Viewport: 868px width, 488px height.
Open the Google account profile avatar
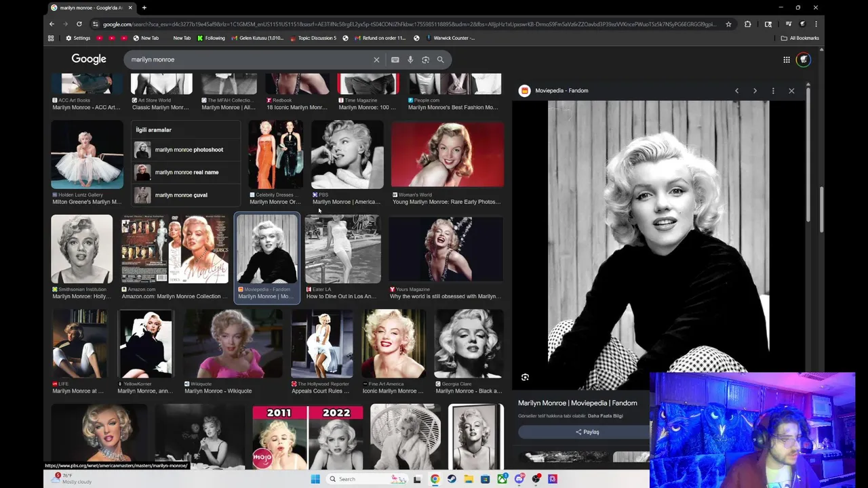pos(804,60)
